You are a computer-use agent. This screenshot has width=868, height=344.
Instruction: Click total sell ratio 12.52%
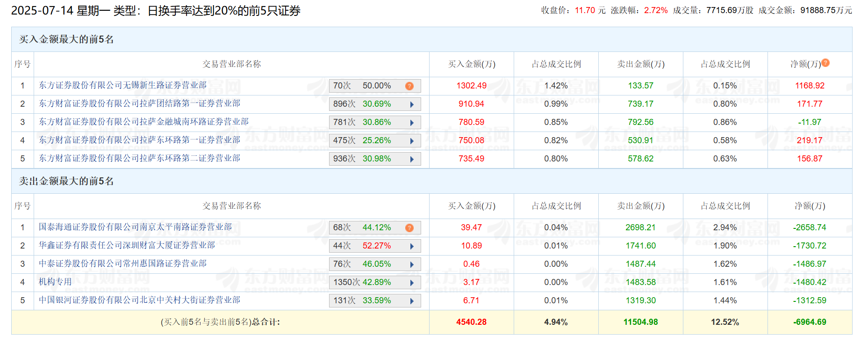pyautogui.click(x=725, y=322)
